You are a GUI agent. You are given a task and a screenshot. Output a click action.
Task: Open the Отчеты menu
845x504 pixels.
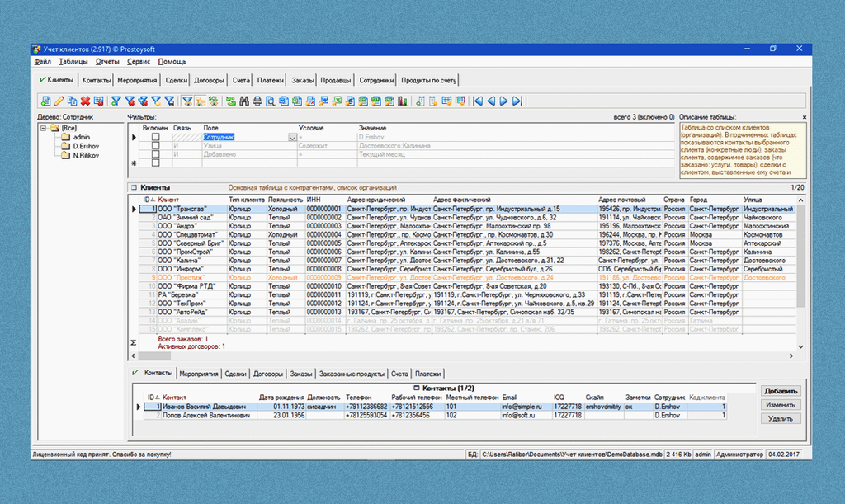[x=107, y=61]
